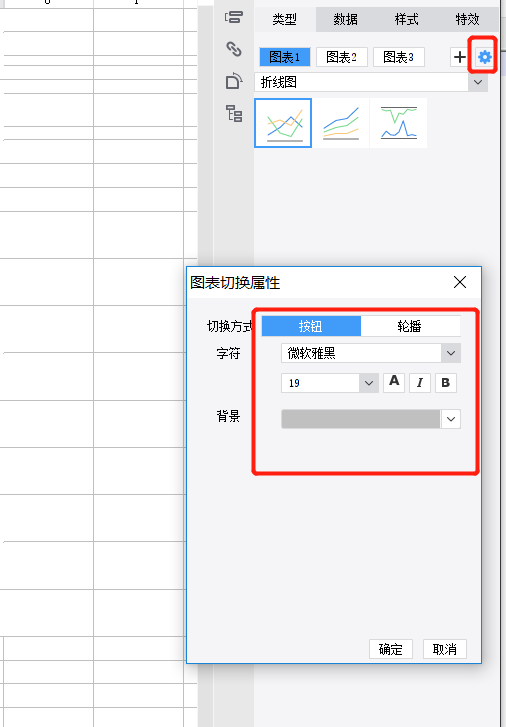This screenshot has height=727, width=506.
Task: Switch to the 特效 tab
Action: [467, 19]
